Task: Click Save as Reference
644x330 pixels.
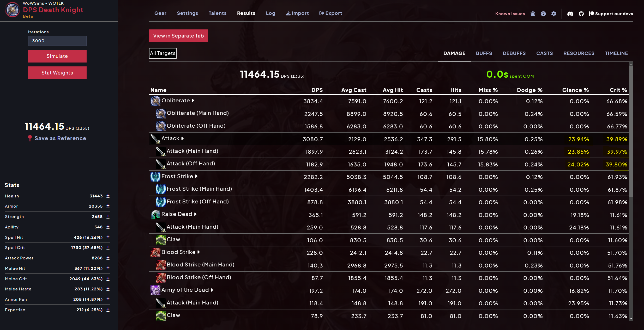Action: pyautogui.click(x=61, y=138)
